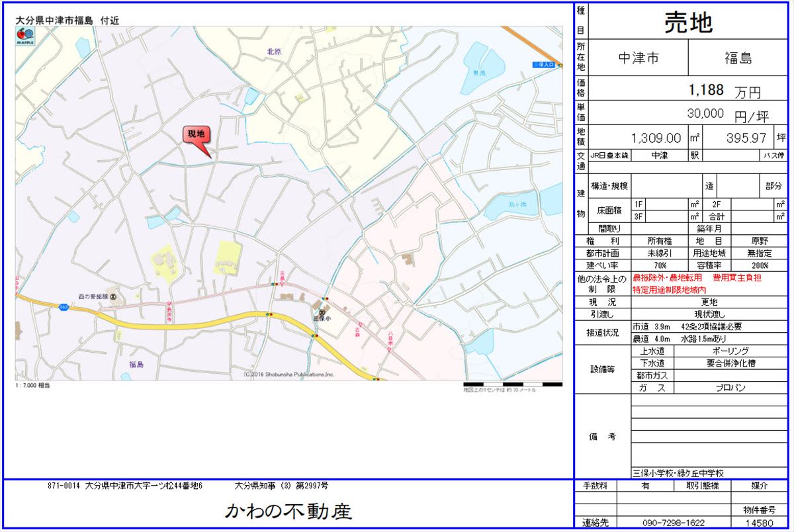Click the red 農振除外・農地転用 restriction text
This screenshot has width=794, height=532.
click(x=668, y=278)
